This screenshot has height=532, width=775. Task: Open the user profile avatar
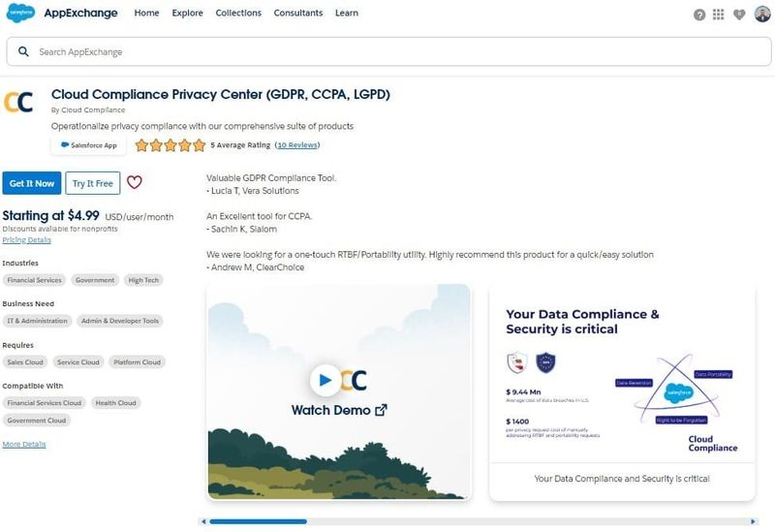[762, 14]
